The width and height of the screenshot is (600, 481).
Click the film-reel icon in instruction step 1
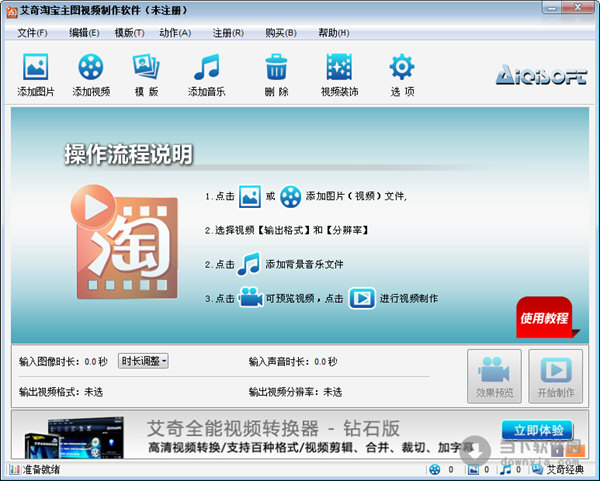(x=290, y=197)
